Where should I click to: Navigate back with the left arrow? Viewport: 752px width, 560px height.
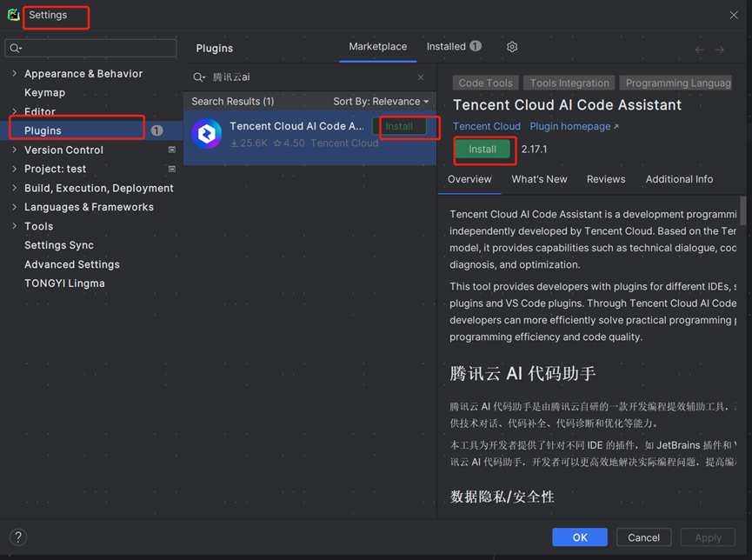point(699,50)
